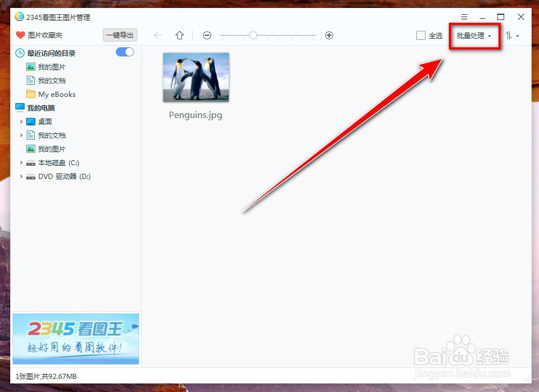Image resolution: width=539 pixels, height=392 pixels.
Task: Click the Penguins.jpg file name
Action: pos(196,115)
